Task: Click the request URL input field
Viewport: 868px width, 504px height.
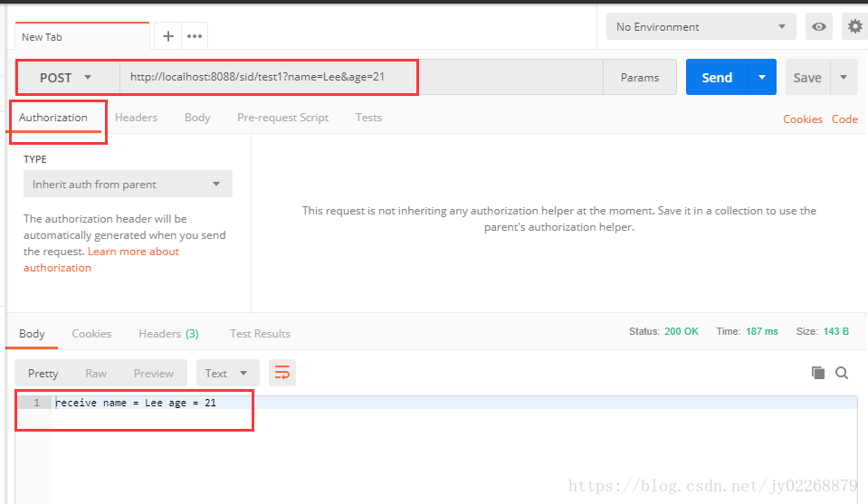Action: (x=361, y=78)
